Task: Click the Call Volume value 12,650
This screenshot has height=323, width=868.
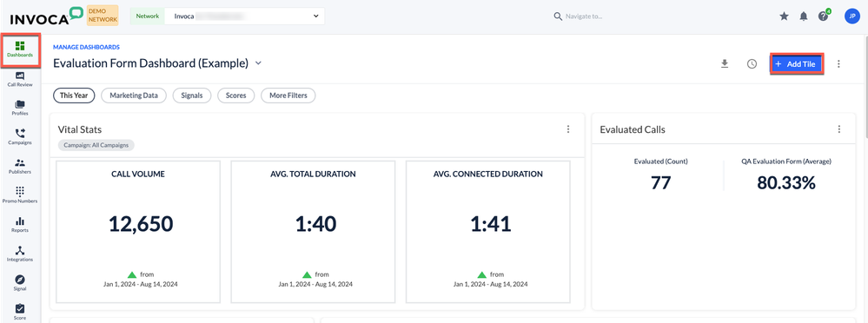Action: (141, 224)
